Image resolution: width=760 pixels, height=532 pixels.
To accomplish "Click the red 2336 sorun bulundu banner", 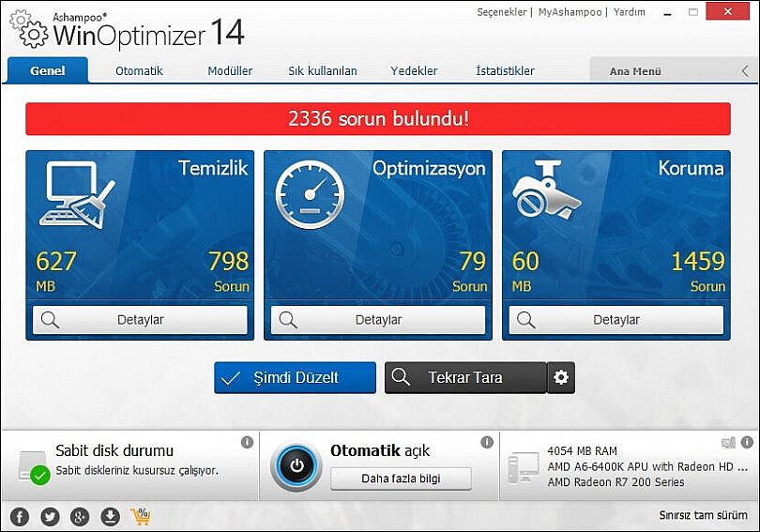I will 378,119.
